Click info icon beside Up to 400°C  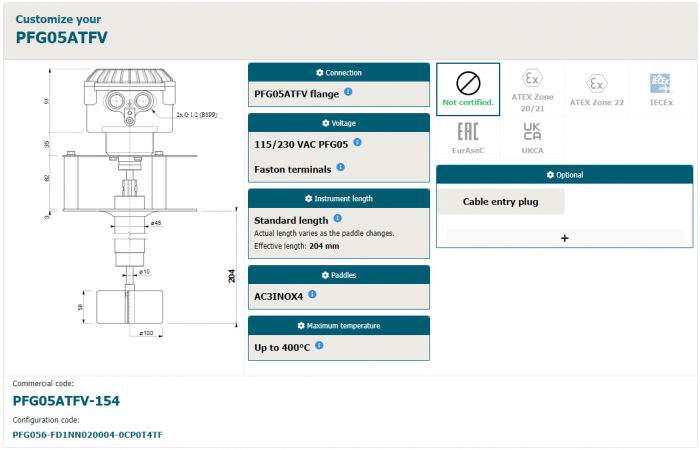tap(319, 345)
